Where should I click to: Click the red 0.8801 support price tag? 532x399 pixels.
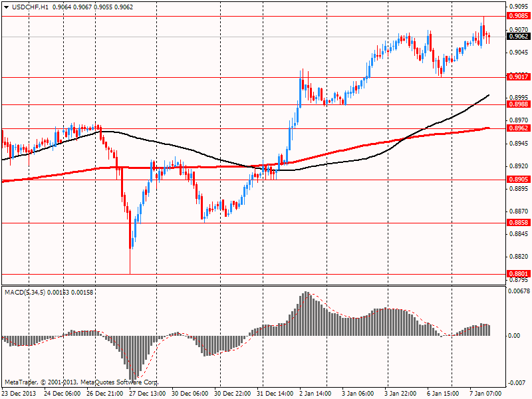[x=518, y=273]
